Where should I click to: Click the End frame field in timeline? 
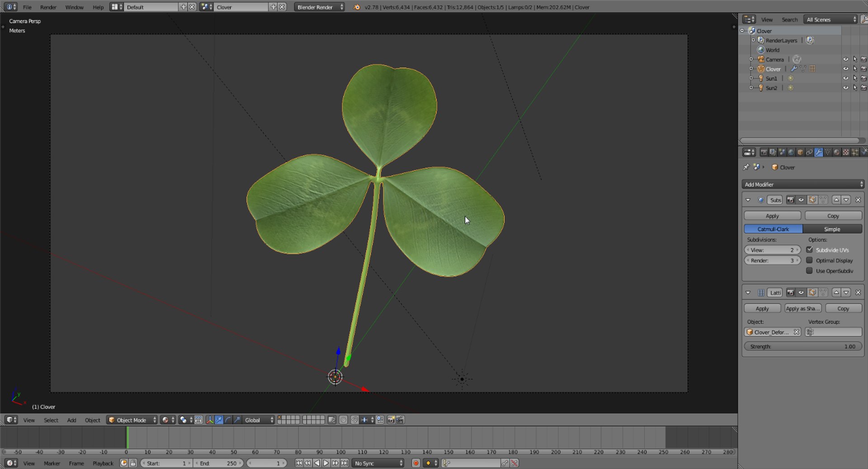(x=219, y=463)
